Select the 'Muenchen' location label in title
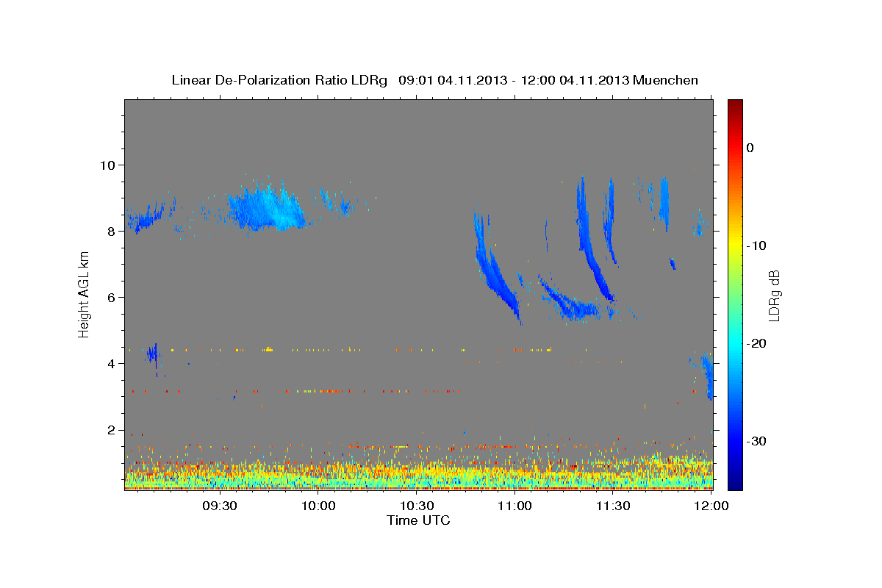 666,79
